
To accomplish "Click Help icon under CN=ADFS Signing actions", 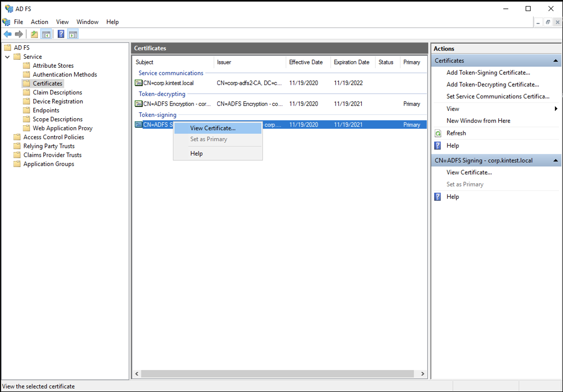I will (438, 197).
